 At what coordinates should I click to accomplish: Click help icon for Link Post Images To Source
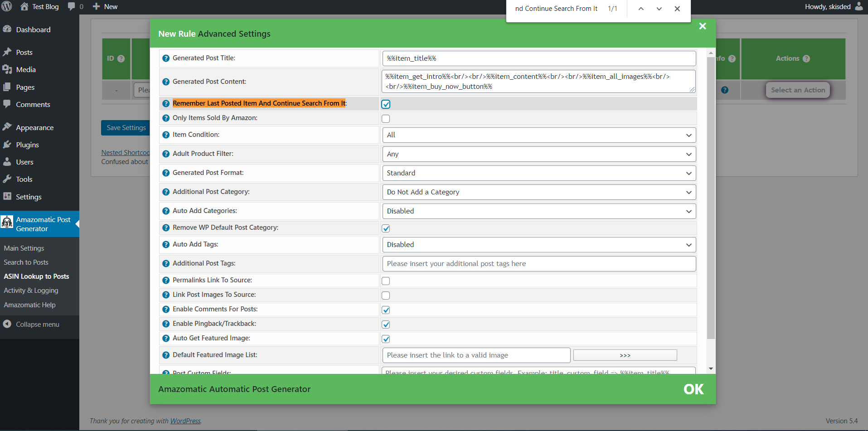(166, 295)
